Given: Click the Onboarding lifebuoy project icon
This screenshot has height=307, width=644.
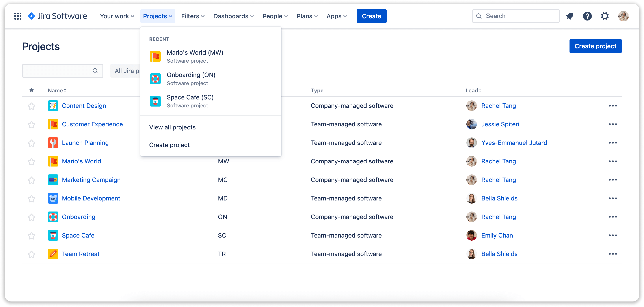Looking at the screenshot, I should [x=155, y=79].
